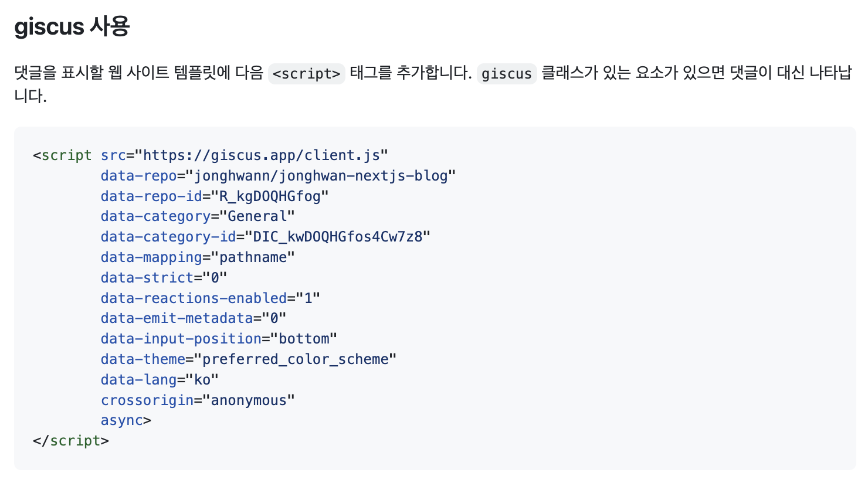868x483 pixels.
Task: Click the data-repo attribute name
Action: (x=138, y=176)
